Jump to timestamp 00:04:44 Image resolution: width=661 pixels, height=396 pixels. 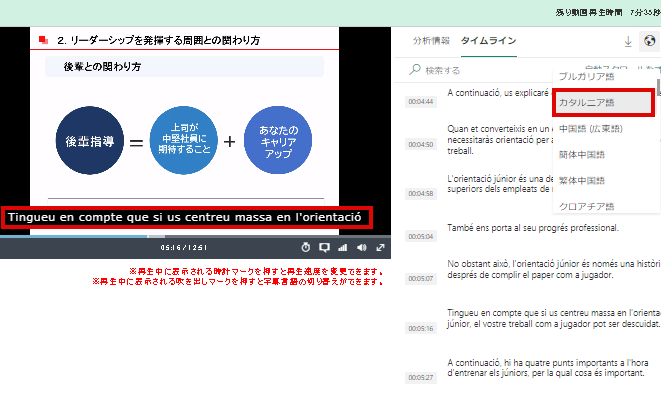coord(421,102)
